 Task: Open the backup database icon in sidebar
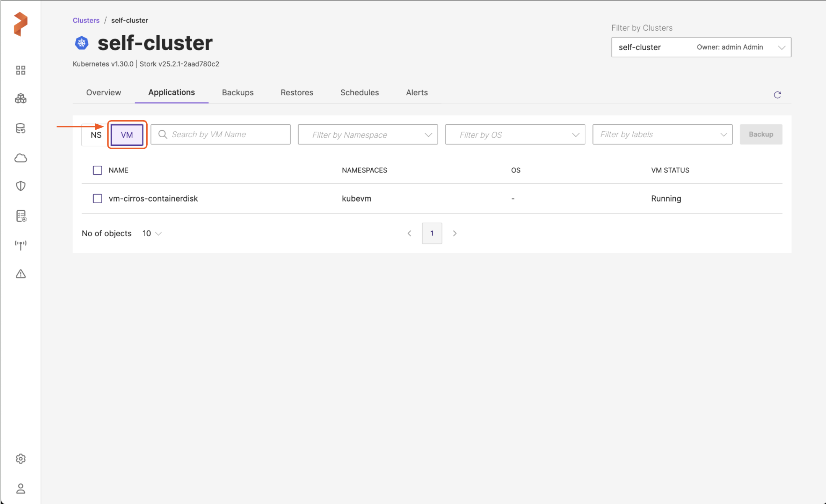pos(21,128)
